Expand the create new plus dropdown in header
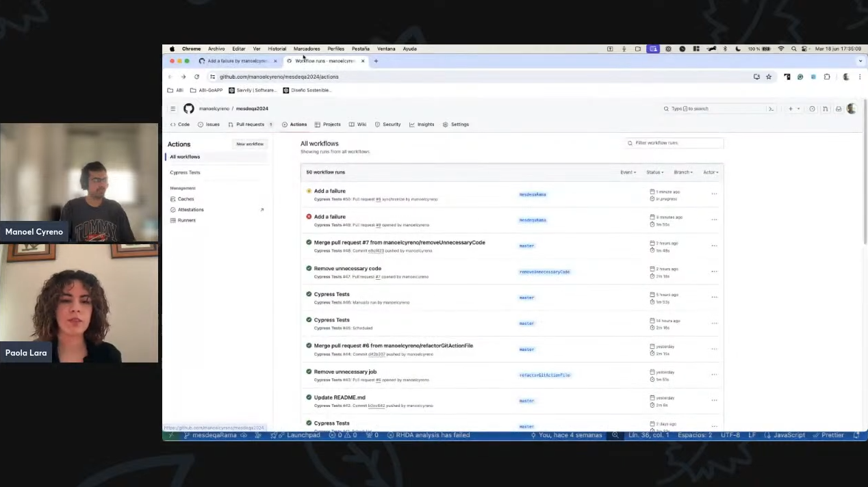This screenshot has height=487, width=868. point(793,109)
